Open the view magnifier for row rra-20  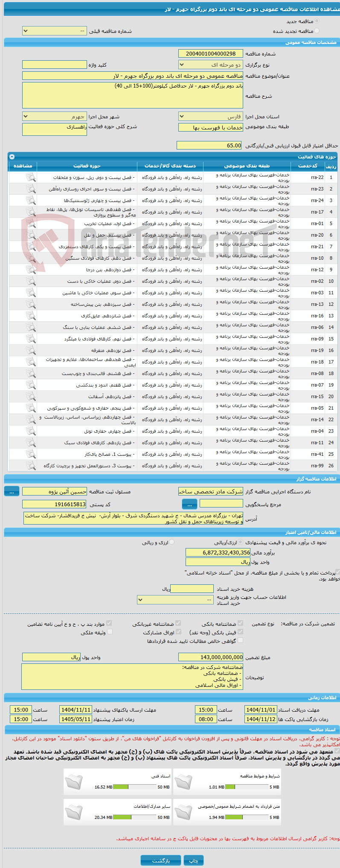[x=31, y=235]
